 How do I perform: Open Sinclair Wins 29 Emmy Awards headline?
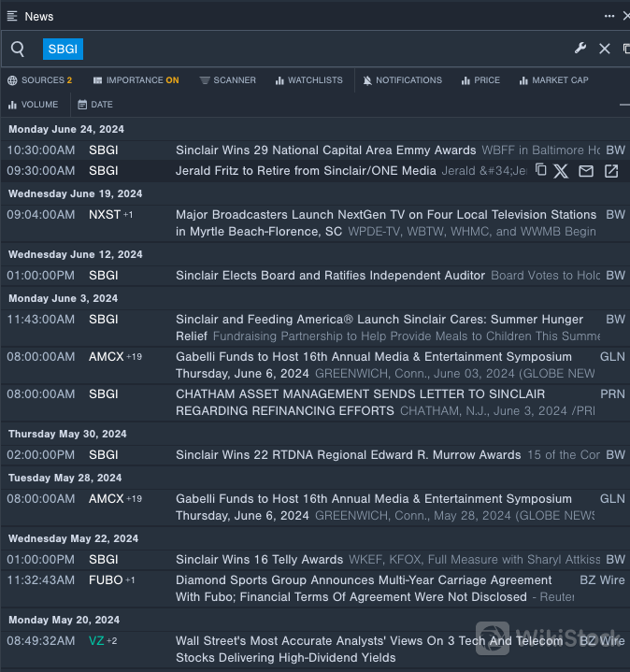click(325, 150)
